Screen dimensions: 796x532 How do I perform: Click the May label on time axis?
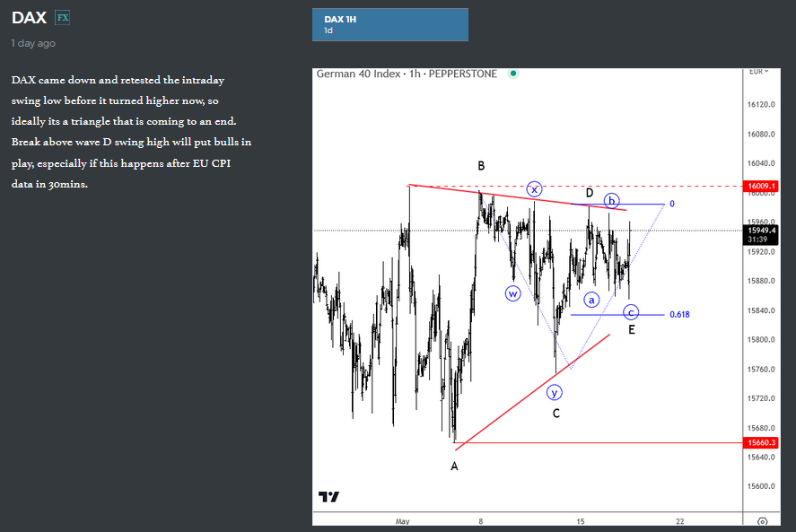pyautogui.click(x=403, y=521)
